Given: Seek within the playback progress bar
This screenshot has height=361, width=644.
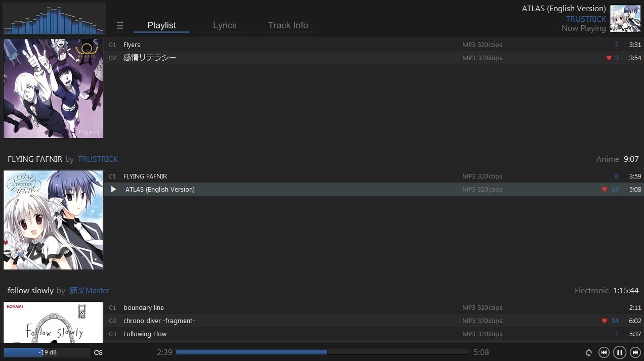Looking at the screenshot, I should click(x=323, y=352).
